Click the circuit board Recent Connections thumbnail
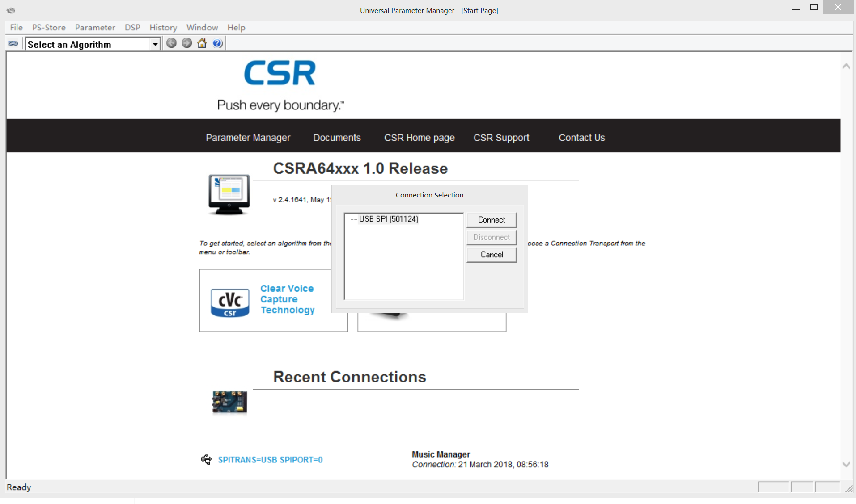Screen dimensions: 856x504 [x=229, y=402]
